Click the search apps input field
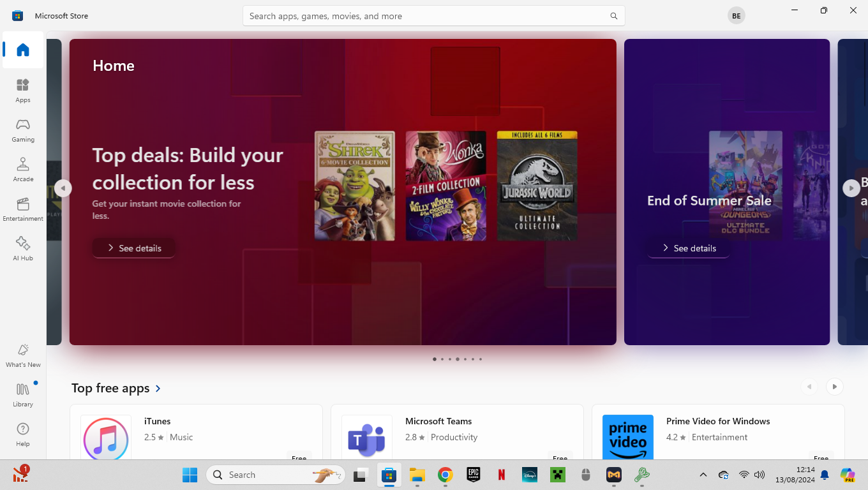Viewport: 868px width, 490px height. 433,16
